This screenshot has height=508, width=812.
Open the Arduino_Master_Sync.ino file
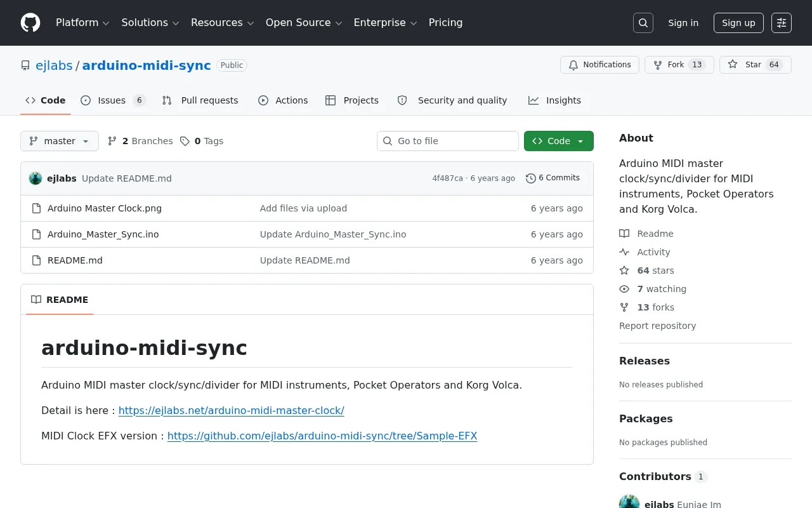tap(103, 234)
